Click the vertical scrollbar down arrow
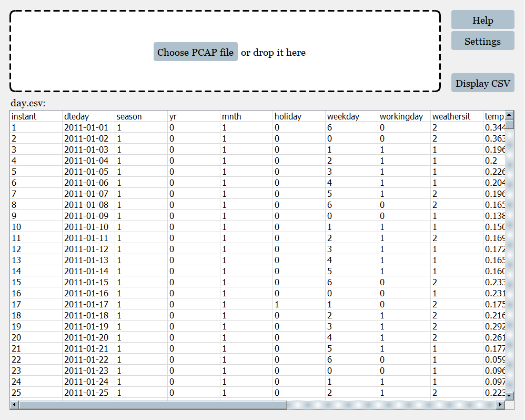Viewport: 525px width, 420px height. tap(509, 395)
